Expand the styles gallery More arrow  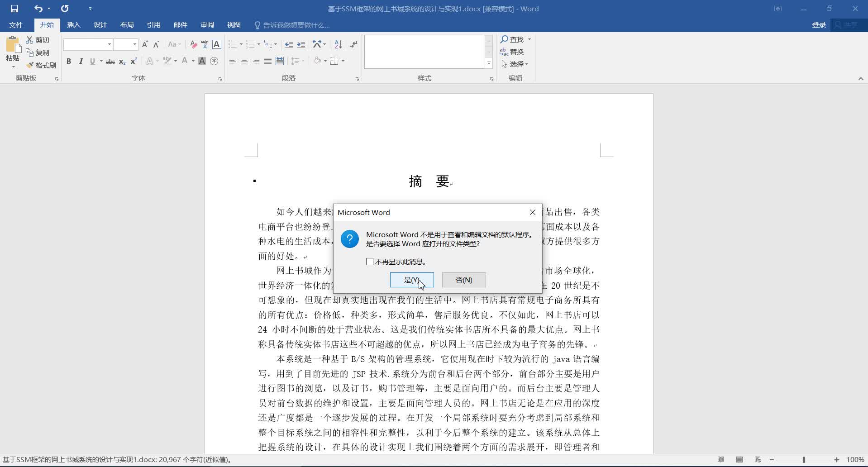[x=489, y=63]
